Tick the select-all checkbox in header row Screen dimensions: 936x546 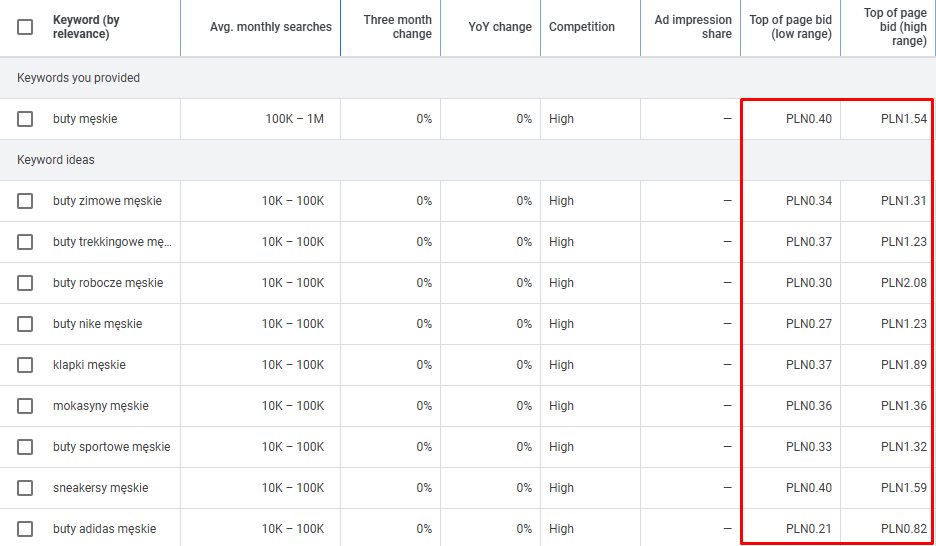coord(25,27)
